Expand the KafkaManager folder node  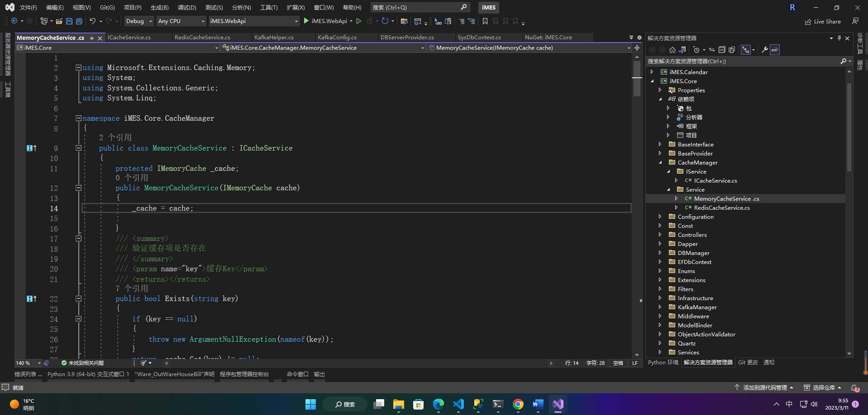[x=660, y=307]
